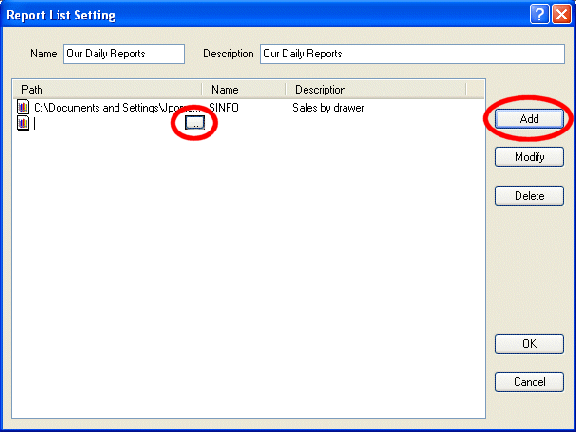576x432 pixels.
Task: Close the Report List Setting dialog with X
Action: 562,15
